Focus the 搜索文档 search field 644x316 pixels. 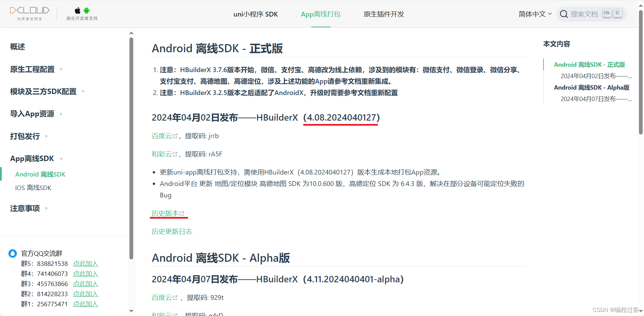pos(592,14)
